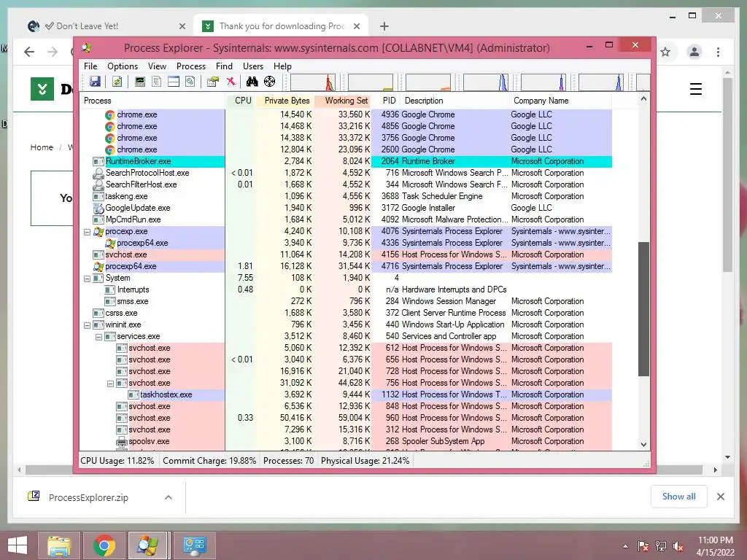Switch to the Don't Leave Yet! Chrome tab
Viewport: 747px width, 560px height.
point(106,26)
